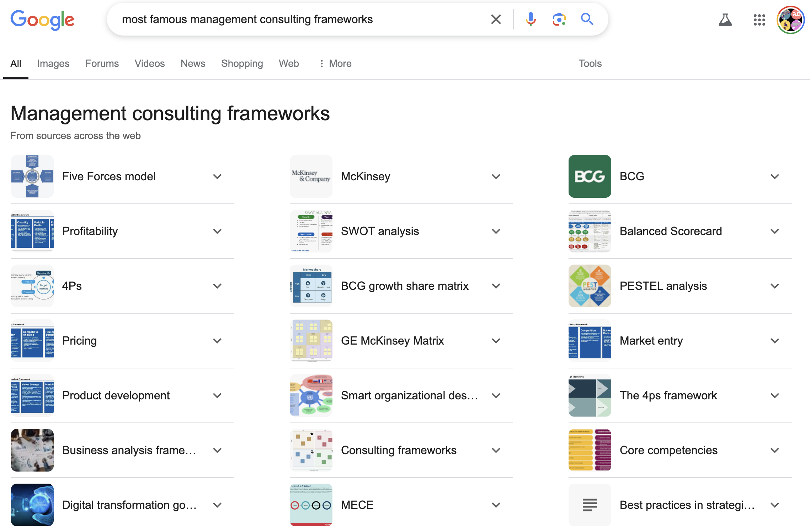The width and height of the screenshot is (810, 532).
Task: Click the BCG logo icon
Action: tap(589, 176)
